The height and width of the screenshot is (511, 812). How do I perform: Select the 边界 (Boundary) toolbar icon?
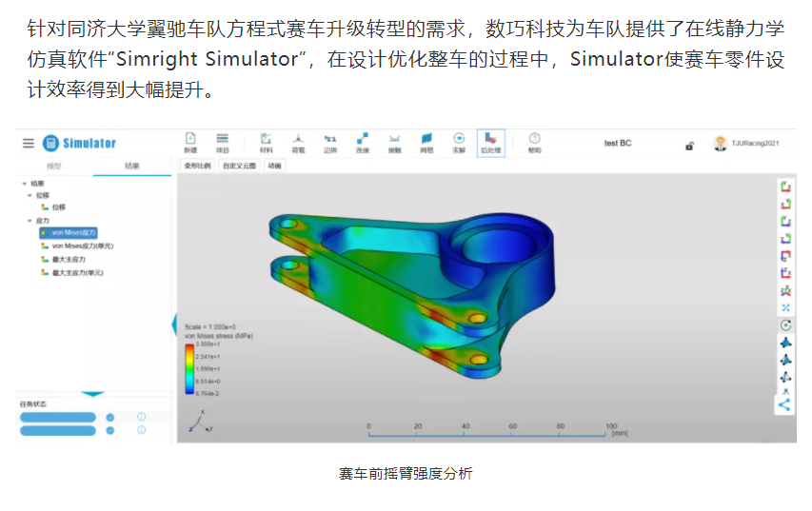(330, 143)
